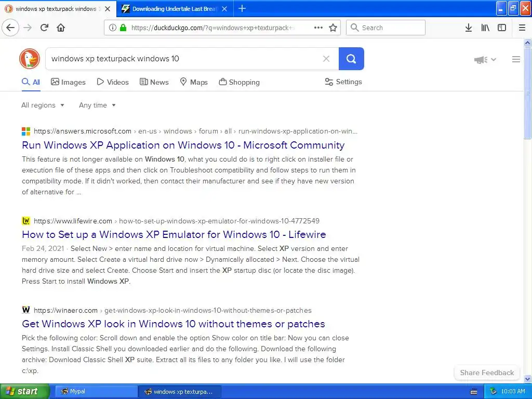Open How to Set up Windows XP Emulator result

[x=174, y=234]
